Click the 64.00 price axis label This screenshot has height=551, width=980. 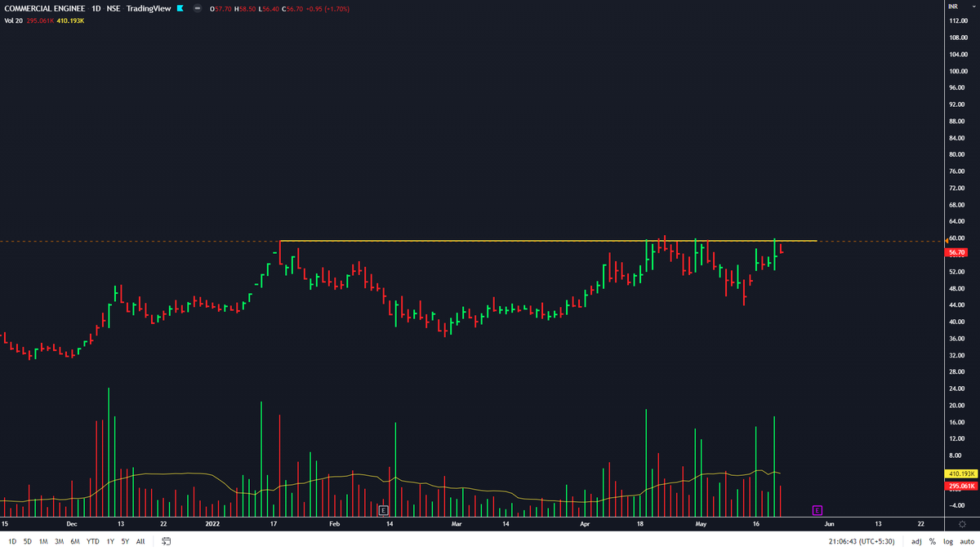pyautogui.click(x=958, y=221)
